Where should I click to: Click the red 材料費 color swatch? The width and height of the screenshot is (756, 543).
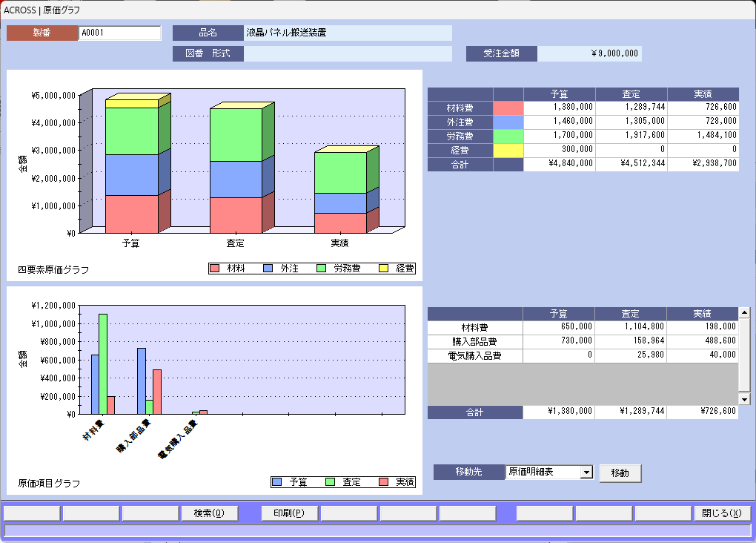[x=508, y=108]
